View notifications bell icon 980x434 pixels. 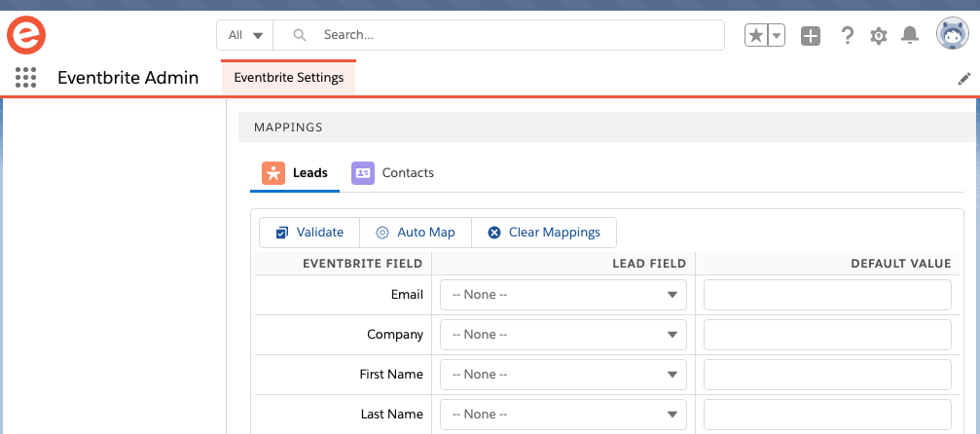point(910,36)
